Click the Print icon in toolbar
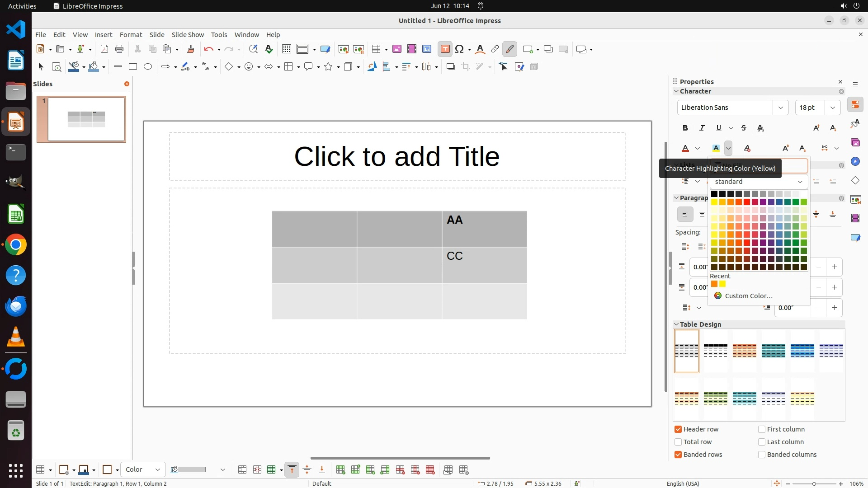868x488 pixels. coord(119,49)
